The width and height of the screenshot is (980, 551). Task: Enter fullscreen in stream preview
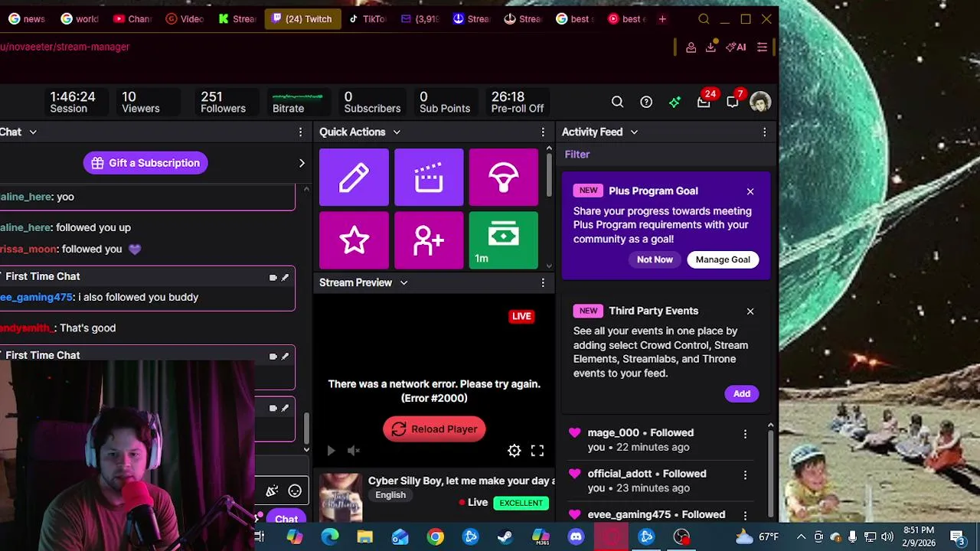(537, 451)
